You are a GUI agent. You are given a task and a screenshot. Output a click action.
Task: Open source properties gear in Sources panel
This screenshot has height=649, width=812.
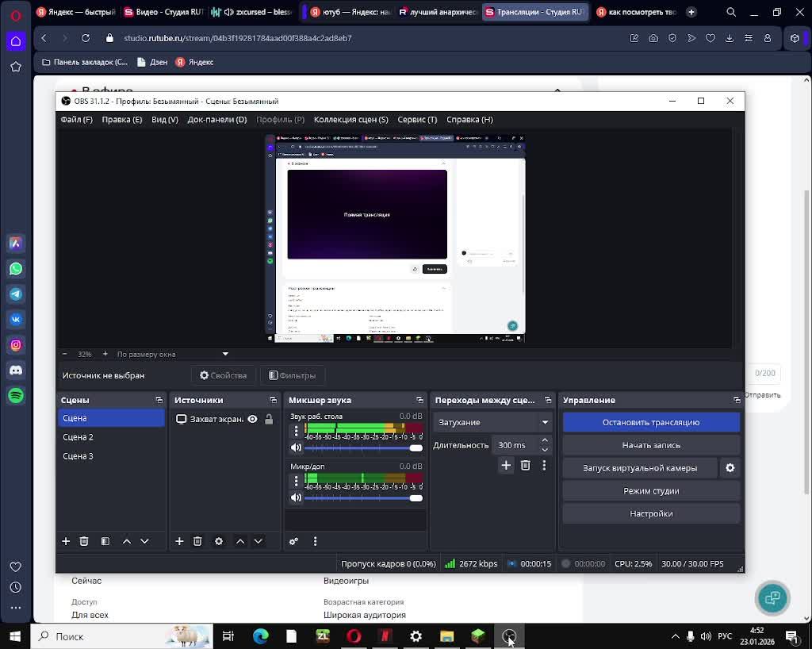[219, 541]
